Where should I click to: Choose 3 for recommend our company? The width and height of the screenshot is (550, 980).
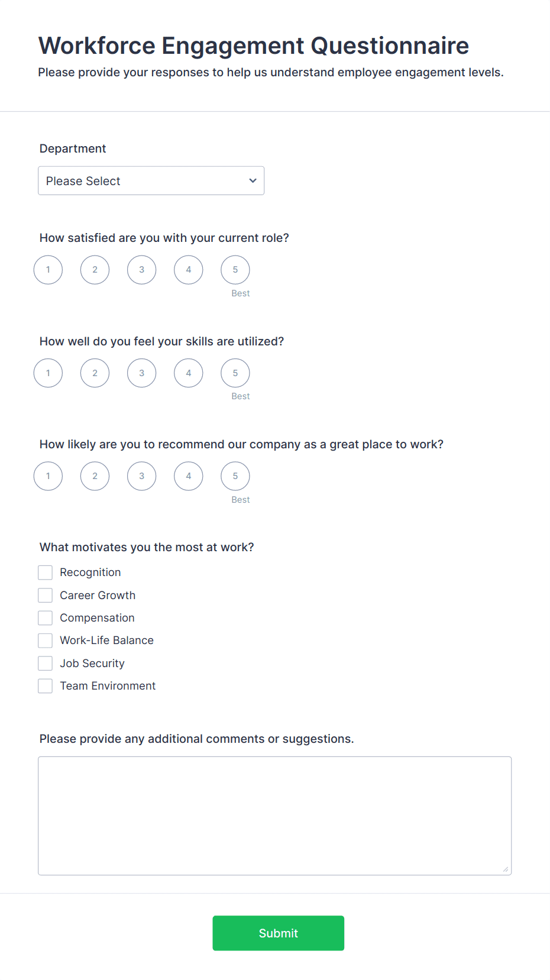[141, 476]
